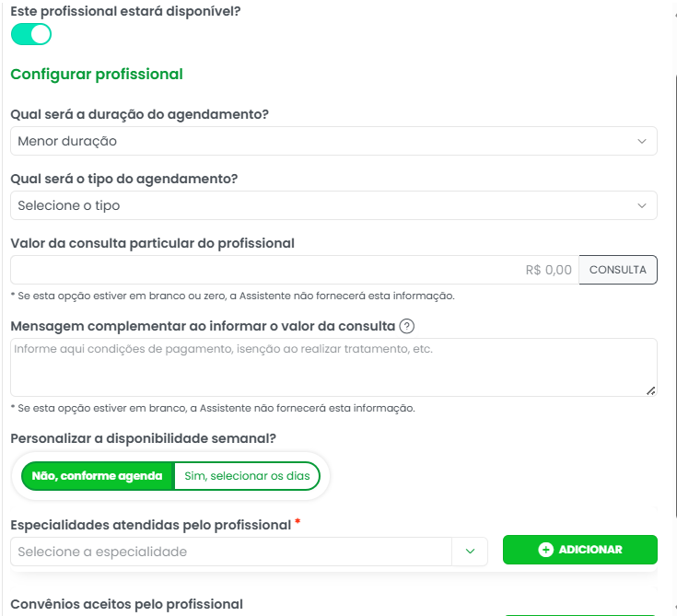Focus the complementary message text area
Viewport: 677px width, 616px height.
(332, 366)
